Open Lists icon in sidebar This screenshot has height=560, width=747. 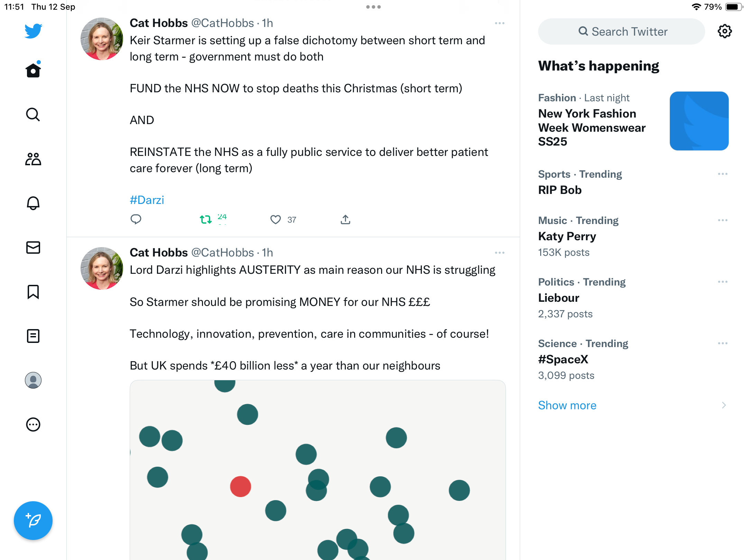(33, 336)
